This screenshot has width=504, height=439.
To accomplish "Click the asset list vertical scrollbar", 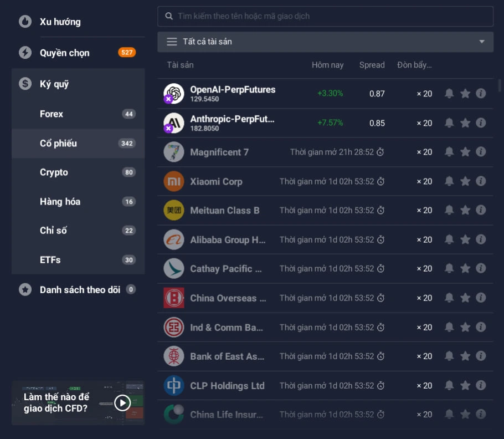I will (500, 85).
